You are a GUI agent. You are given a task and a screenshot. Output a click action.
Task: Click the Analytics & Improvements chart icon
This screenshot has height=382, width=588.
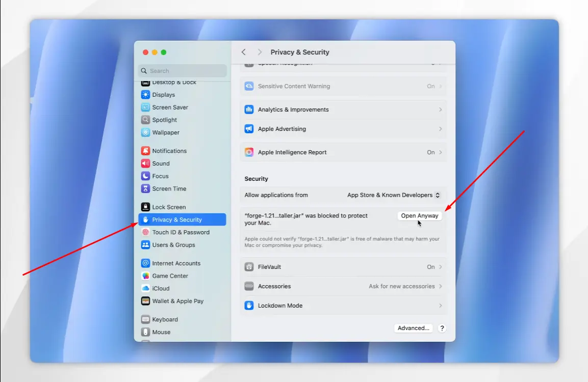point(249,110)
